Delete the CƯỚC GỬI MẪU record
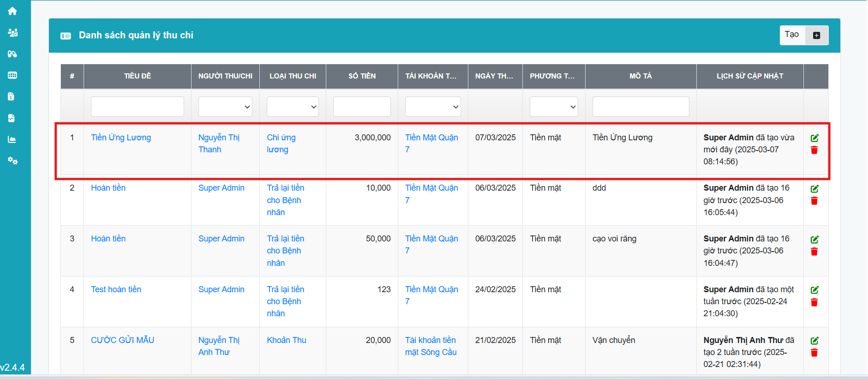 pyautogui.click(x=814, y=353)
